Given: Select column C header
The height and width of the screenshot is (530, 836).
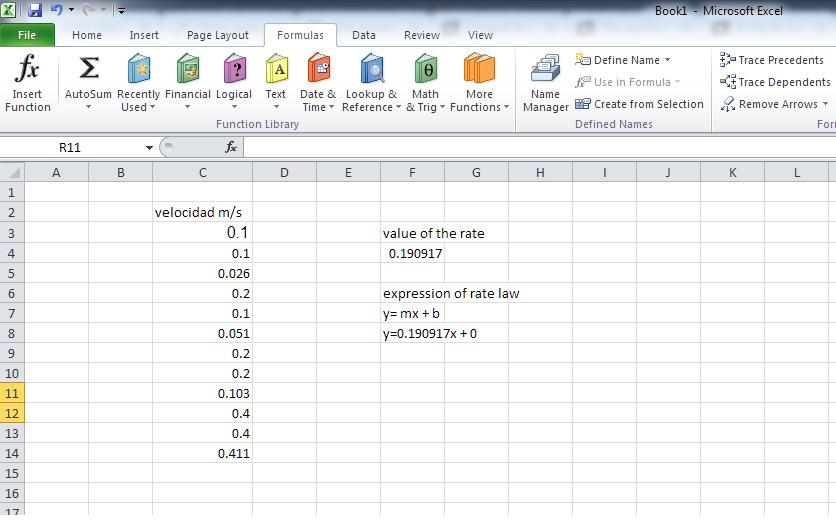Looking at the screenshot, I should point(202,172).
